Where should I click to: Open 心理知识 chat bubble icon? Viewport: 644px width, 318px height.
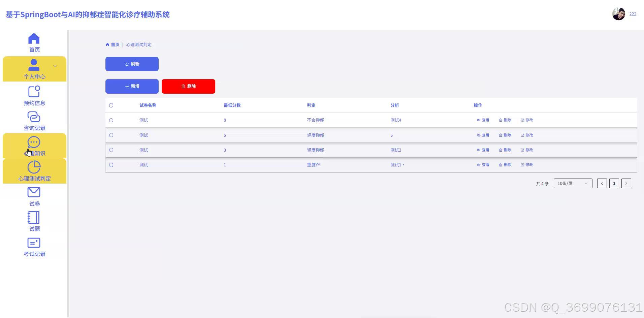point(34,142)
